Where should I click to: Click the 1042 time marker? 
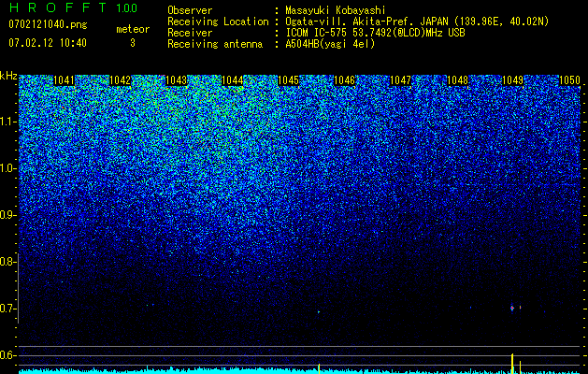click(120, 80)
